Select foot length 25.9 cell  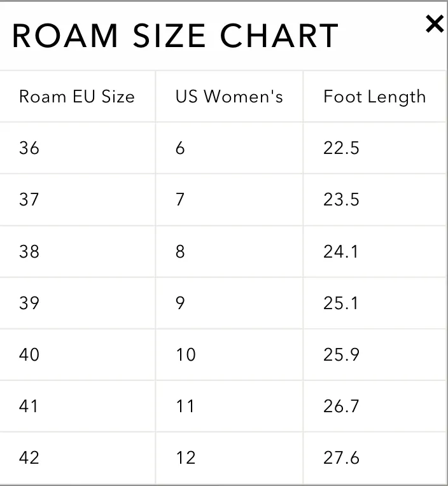[375, 354]
